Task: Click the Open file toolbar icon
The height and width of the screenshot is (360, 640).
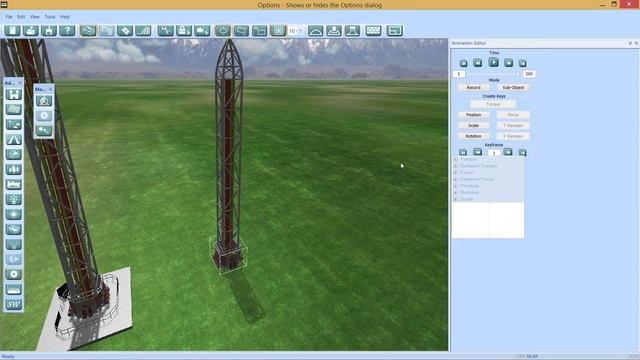Action: coord(31,31)
